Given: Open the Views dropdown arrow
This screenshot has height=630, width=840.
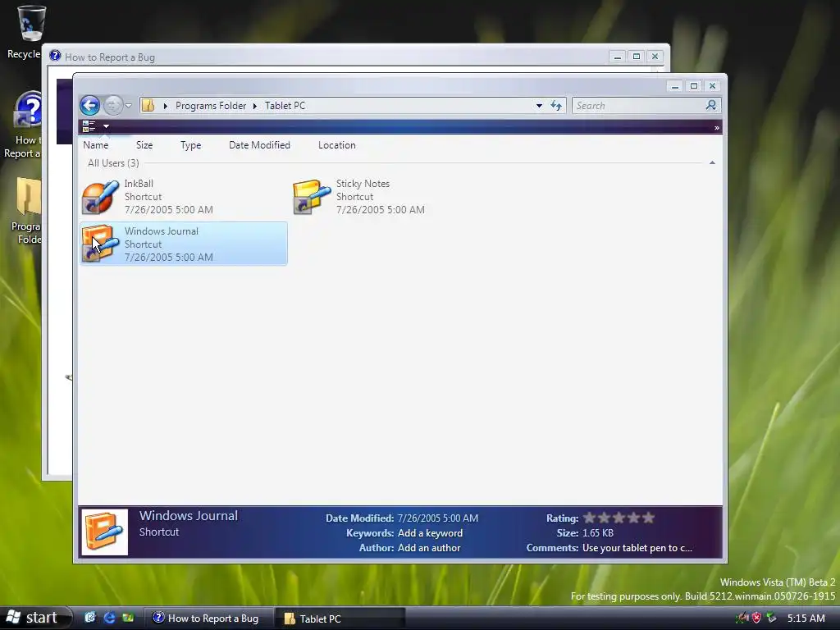Looking at the screenshot, I should coord(106,126).
